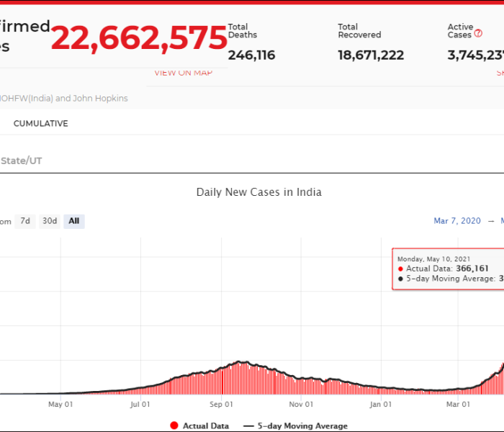Toggle the 5-day Moving Average legend line
504x432 pixels.
click(248, 426)
